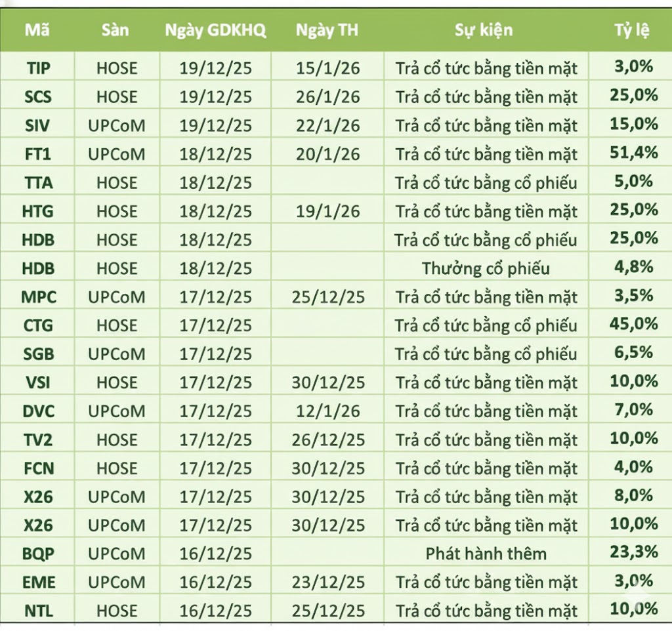Select the 6,5% ratio for SGB

click(633, 353)
